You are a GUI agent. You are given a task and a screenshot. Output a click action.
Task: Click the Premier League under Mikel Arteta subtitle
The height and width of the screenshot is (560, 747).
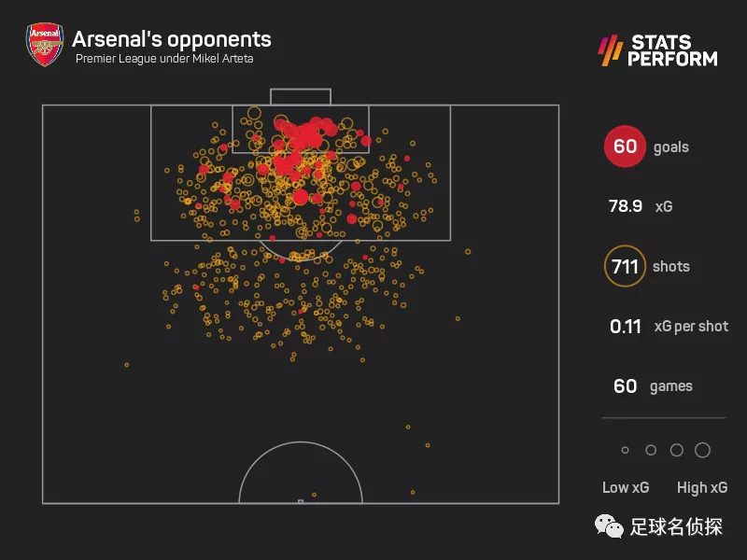164,59
